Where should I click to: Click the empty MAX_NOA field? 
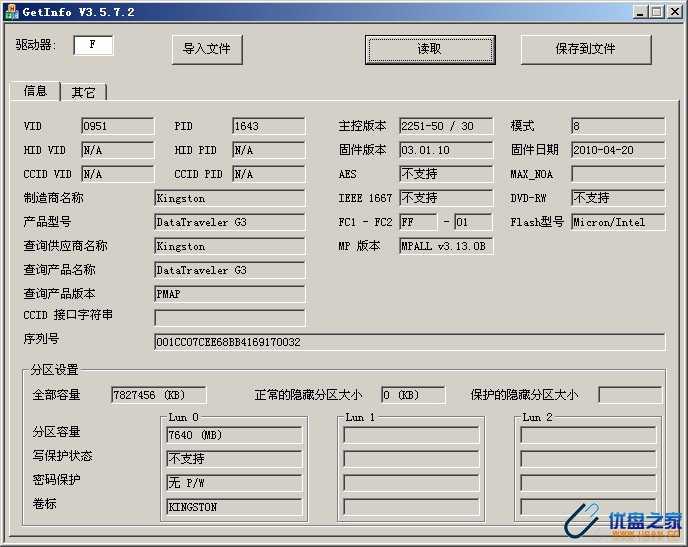[x=618, y=174]
